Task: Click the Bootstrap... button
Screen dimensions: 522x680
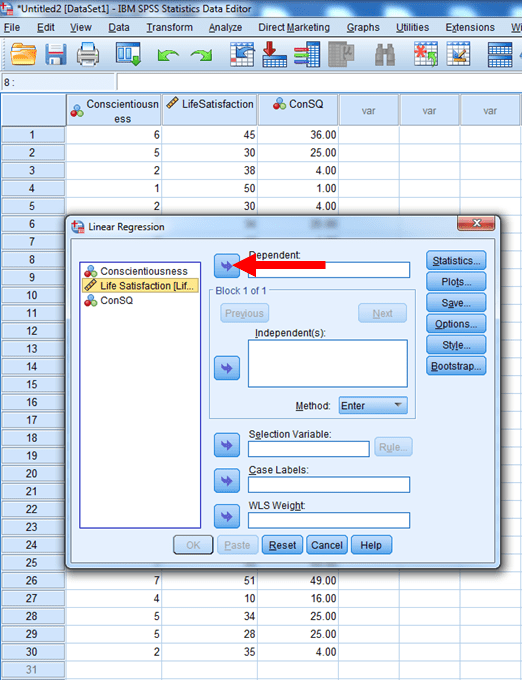Action: coord(456,366)
